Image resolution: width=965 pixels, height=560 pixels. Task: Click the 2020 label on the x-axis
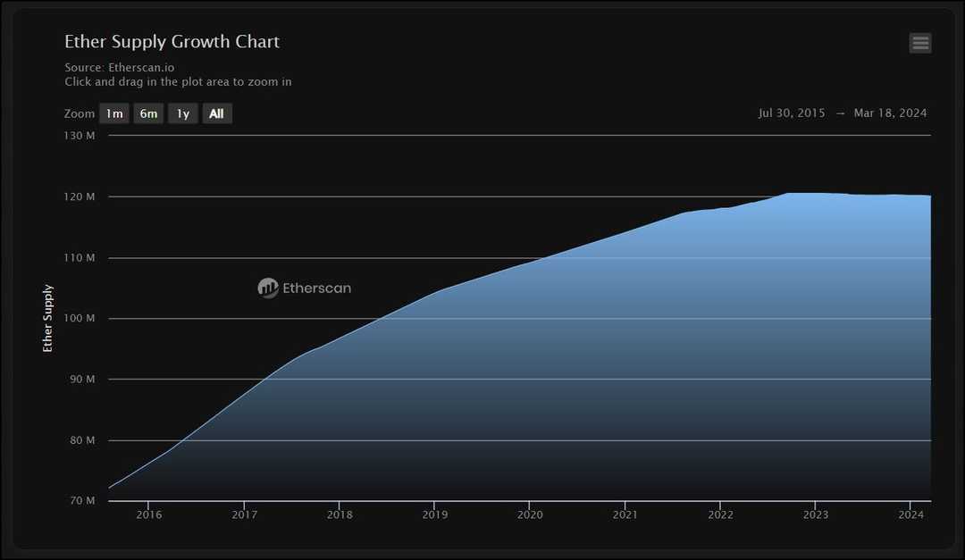coord(530,514)
